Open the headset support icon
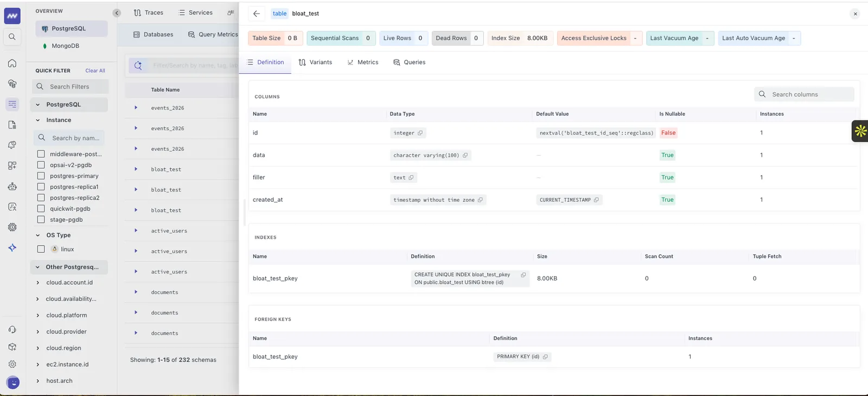The width and height of the screenshot is (868, 396). pos(12,330)
